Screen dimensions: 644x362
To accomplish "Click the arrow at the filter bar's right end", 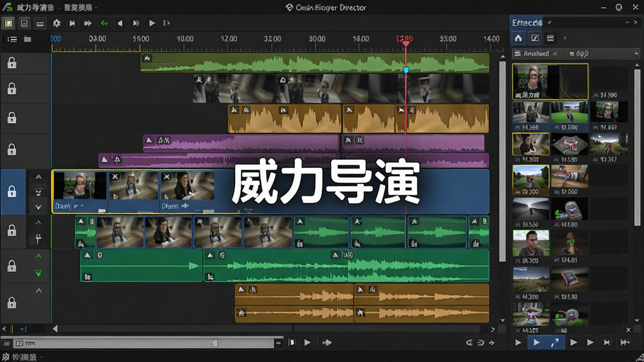I will point(636,53).
